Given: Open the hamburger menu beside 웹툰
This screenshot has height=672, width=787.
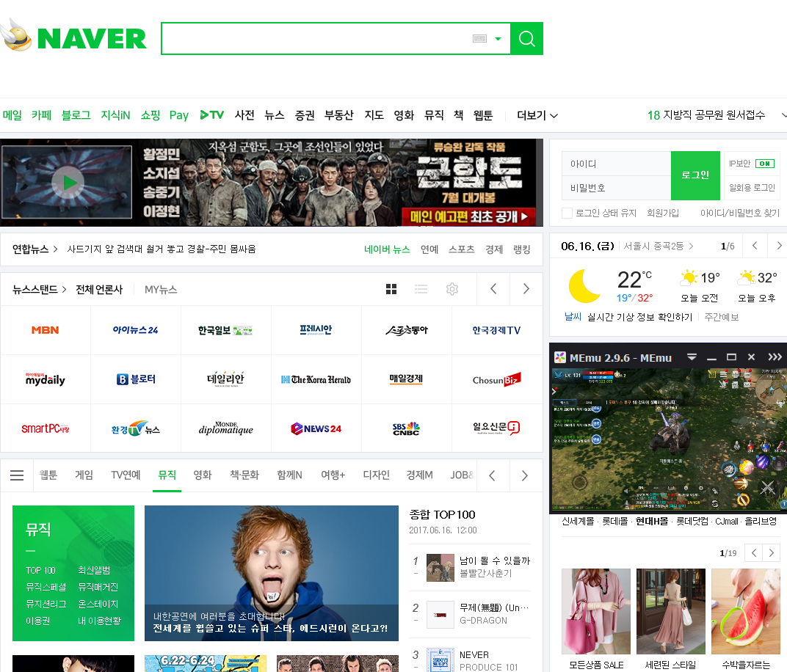Looking at the screenshot, I should click(17, 475).
